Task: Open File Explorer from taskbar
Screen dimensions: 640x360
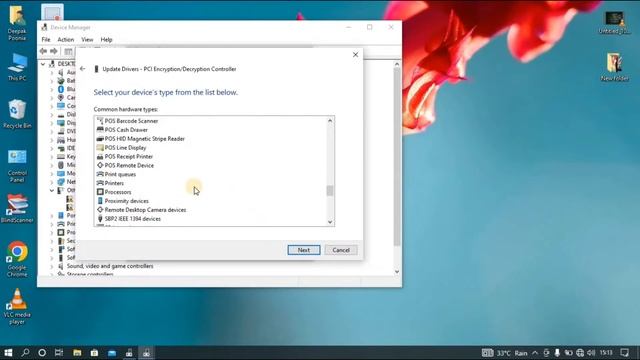Action: tap(77, 353)
